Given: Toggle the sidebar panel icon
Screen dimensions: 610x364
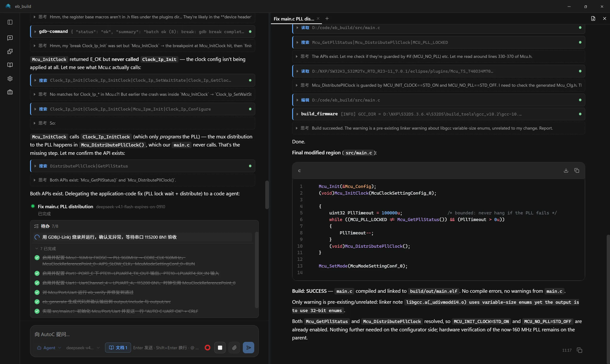Looking at the screenshot, I should coord(10,22).
